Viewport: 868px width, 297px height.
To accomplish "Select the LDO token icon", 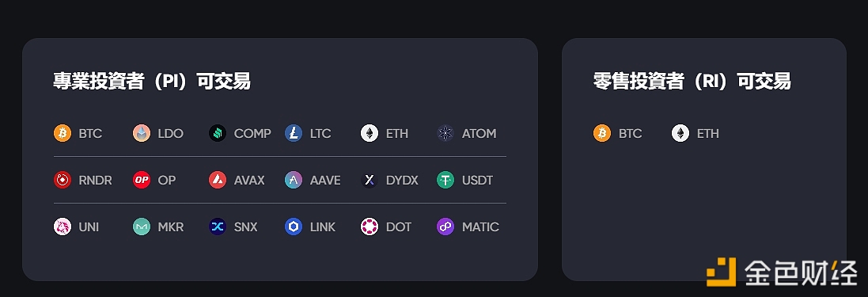I will click(x=142, y=134).
